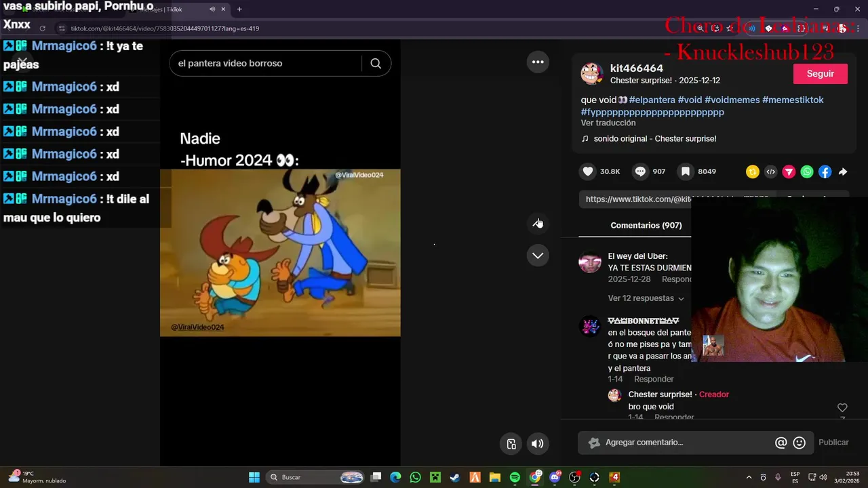This screenshot has height=488, width=868.
Task: Click the #void hashtag
Action: 690,100
